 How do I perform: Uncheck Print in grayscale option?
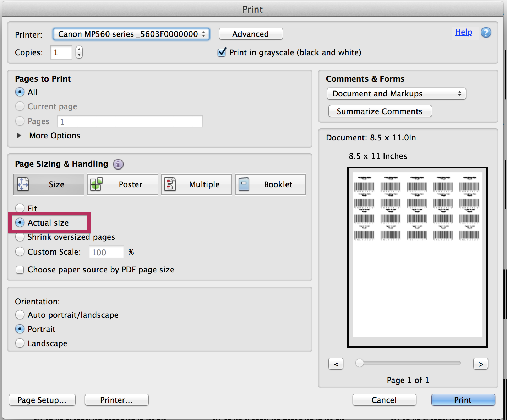pyautogui.click(x=222, y=52)
